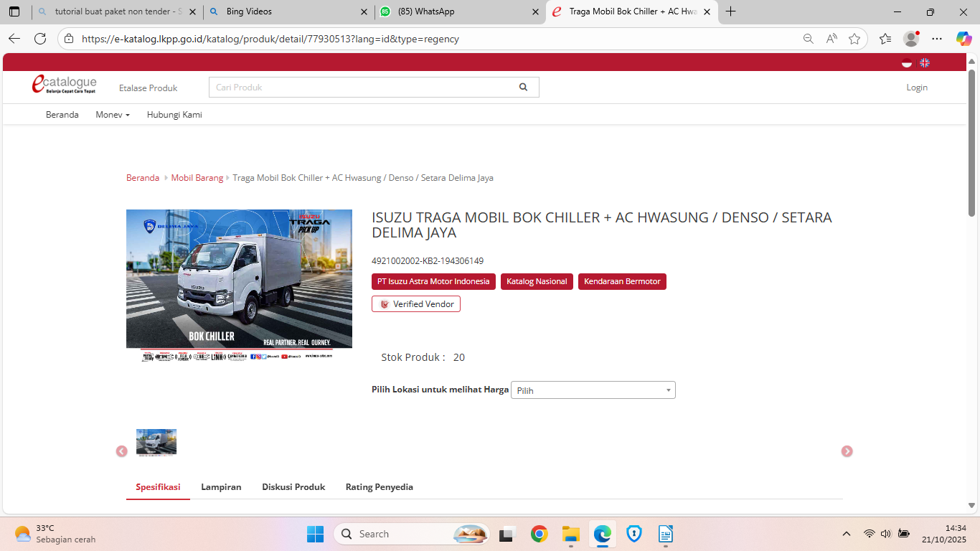Open Task View on the taskbar

(x=508, y=534)
